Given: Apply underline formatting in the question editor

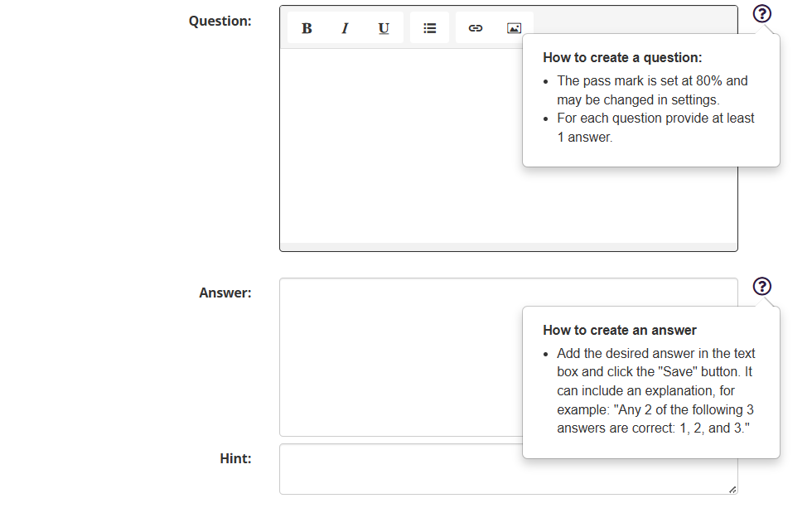Looking at the screenshot, I should point(384,28).
